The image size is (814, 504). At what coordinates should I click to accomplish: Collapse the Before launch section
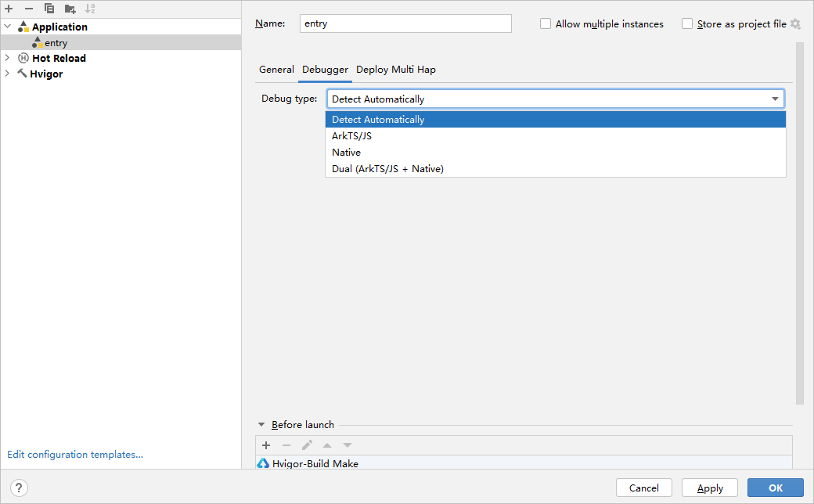261,425
